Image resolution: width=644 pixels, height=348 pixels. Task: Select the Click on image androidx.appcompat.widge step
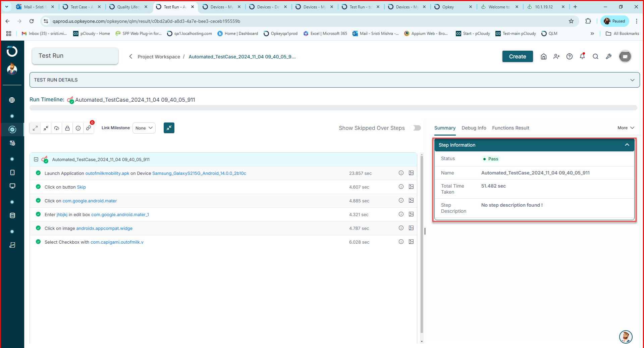tap(223, 228)
